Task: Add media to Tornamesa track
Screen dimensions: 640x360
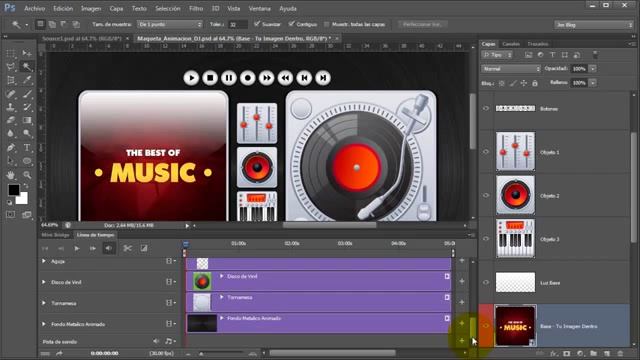Action: point(462,302)
